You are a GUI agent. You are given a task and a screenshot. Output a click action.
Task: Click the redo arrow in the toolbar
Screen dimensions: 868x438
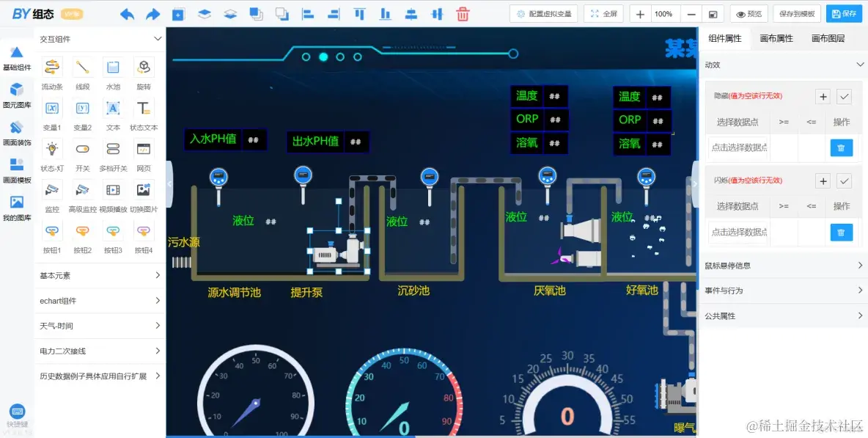(152, 13)
